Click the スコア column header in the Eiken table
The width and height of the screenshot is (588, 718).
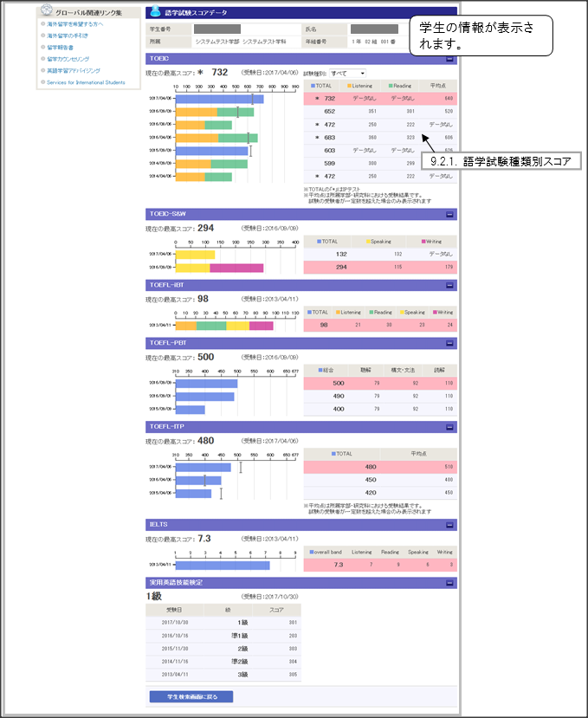[276, 610]
